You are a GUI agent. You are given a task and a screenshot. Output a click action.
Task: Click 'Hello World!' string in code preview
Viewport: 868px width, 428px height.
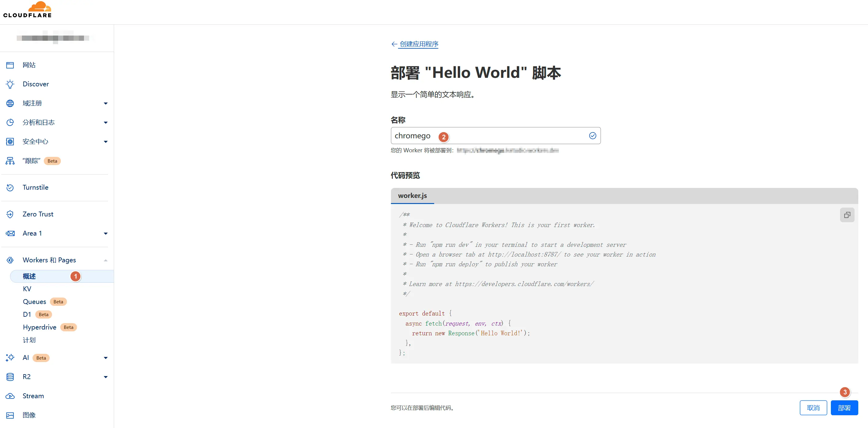[501, 333]
